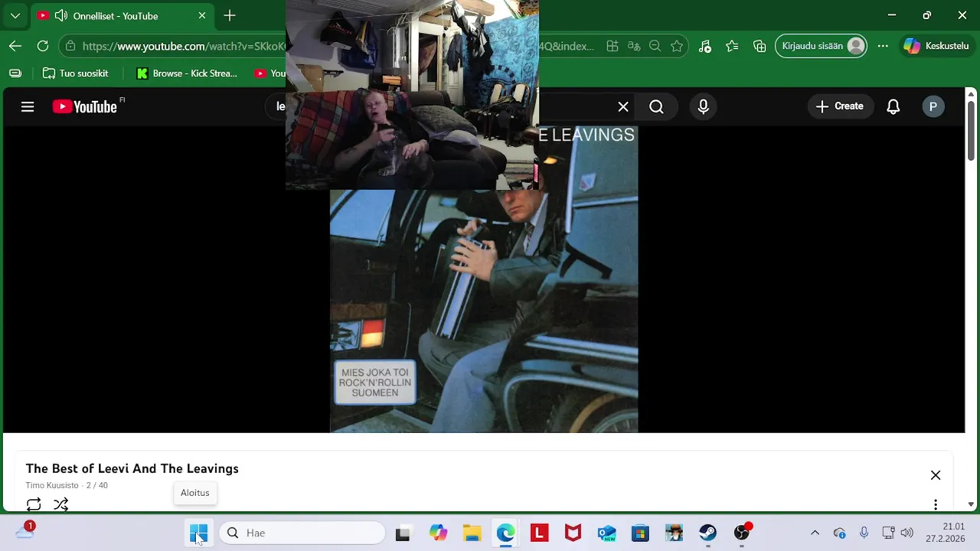The image size is (980, 551).
Task: Click Kirjaudu sisään sign-in button
Action: (x=822, y=46)
